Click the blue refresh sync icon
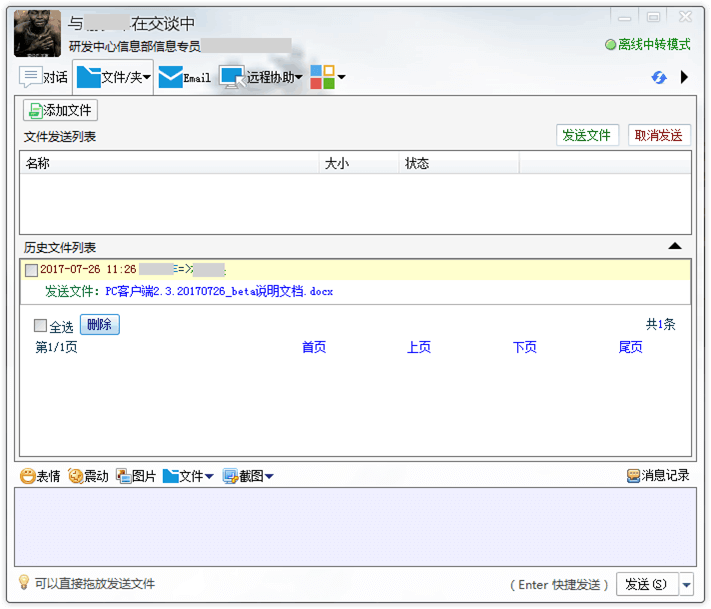Image resolution: width=711 pixels, height=609 pixels. (659, 77)
